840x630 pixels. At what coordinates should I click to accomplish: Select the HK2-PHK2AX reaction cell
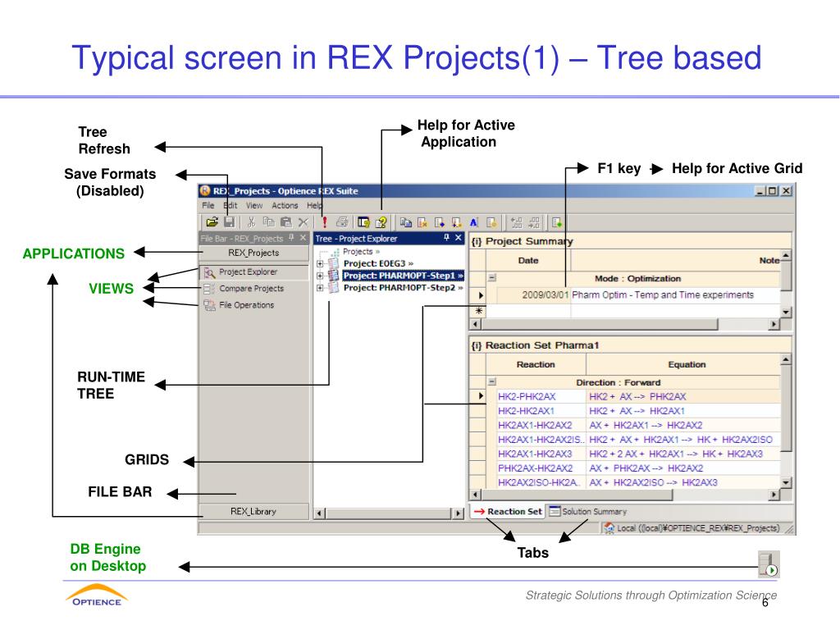[541, 397]
